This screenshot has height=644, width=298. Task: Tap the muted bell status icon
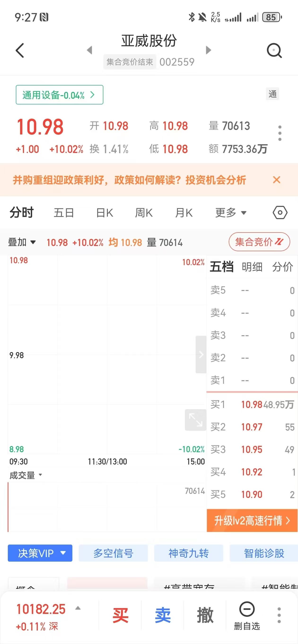[202, 17]
